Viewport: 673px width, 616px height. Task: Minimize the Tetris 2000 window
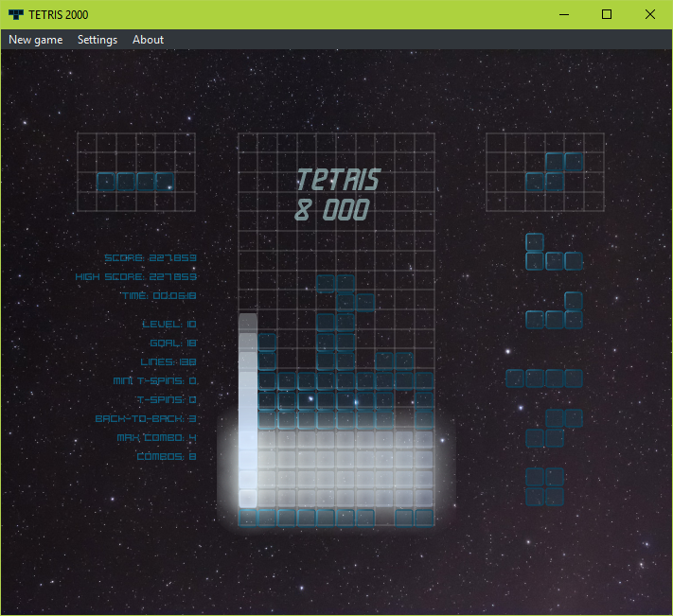point(564,14)
